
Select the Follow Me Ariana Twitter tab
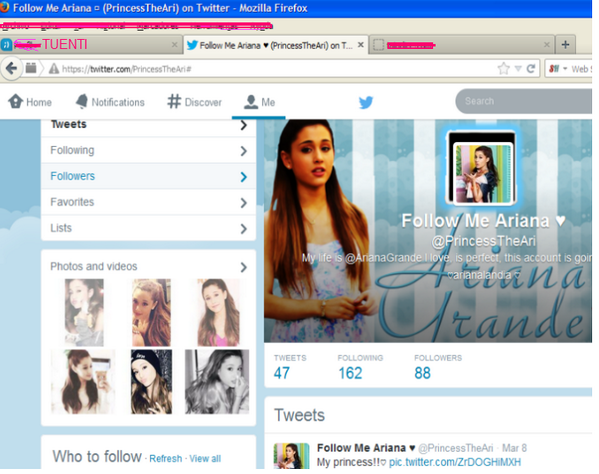(x=276, y=45)
